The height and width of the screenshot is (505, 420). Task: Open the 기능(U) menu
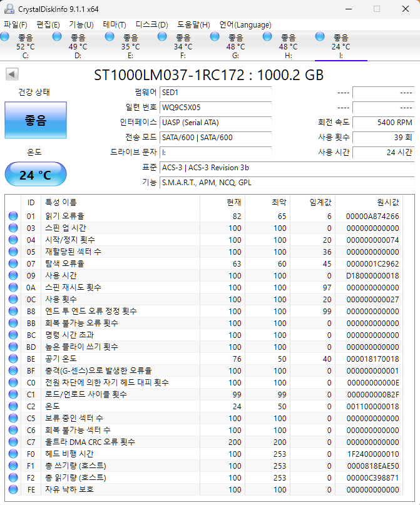click(81, 25)
